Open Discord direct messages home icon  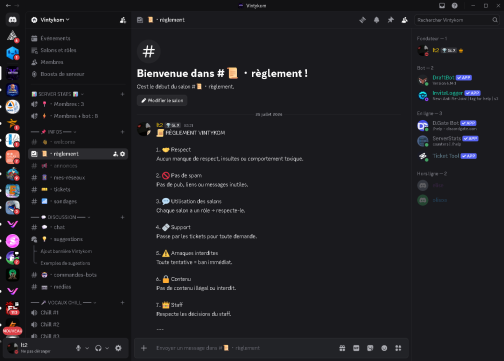point(13,20)
